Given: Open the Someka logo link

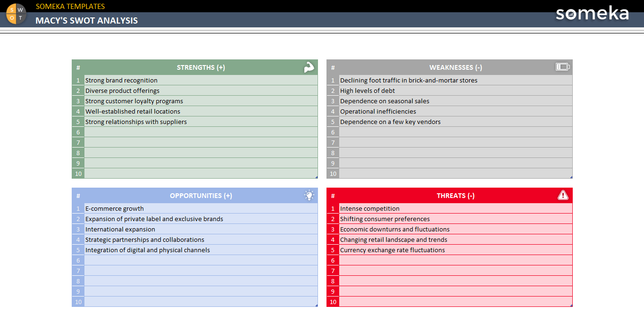Looking at the screenshot, I should [592, 13].
